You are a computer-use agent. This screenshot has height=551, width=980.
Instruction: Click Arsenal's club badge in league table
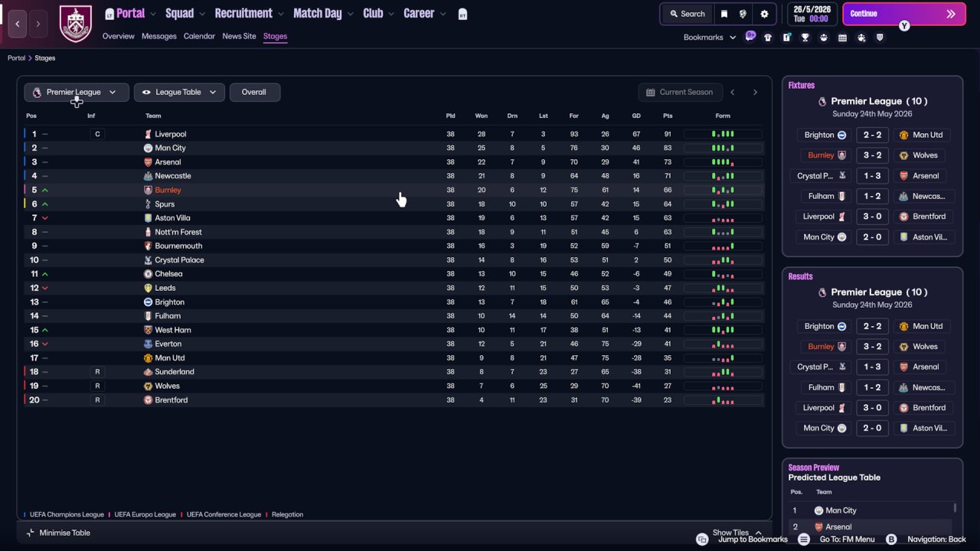click(x=149, y=162)
